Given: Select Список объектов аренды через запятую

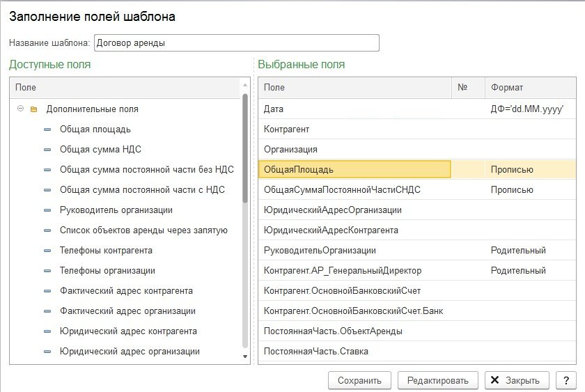Looking at the screenshot, I should (x=143, y=230).
